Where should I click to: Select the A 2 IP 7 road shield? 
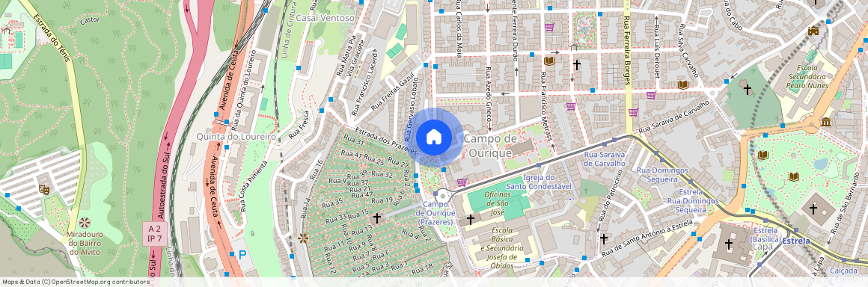pyautogui.click(x=154, y=234)
